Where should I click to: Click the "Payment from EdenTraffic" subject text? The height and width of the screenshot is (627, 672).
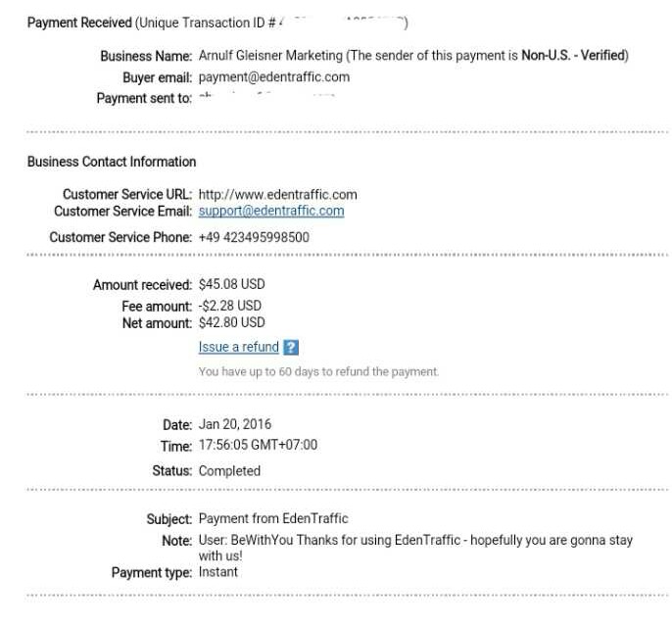coord(273,518)
